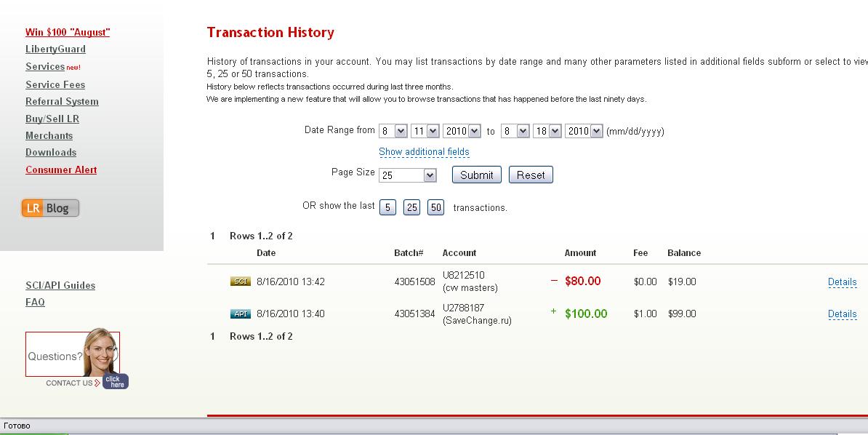The height and width of the screenshot is (435, 868).
Task: Expand Show additional fields link
Action: pyautogui.click(x=424, y=152)
